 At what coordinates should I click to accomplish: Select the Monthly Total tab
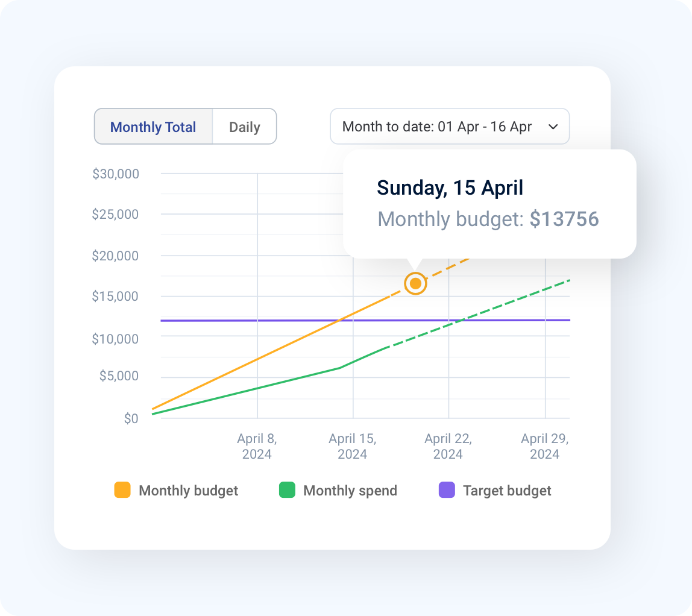[153, 127]
